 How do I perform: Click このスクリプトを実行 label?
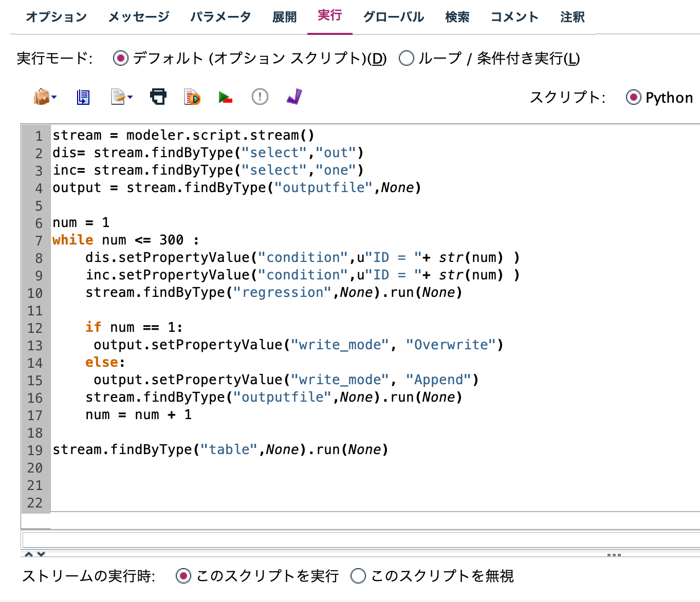point(267,576)
